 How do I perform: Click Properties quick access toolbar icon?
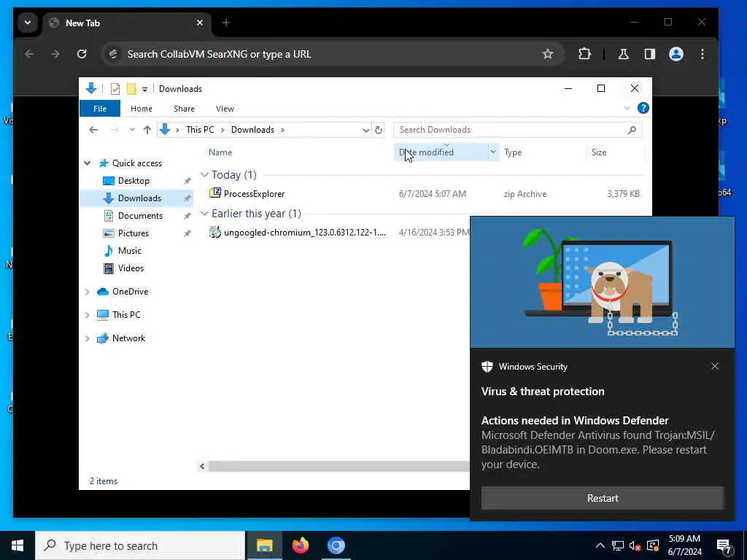[115, 88]
